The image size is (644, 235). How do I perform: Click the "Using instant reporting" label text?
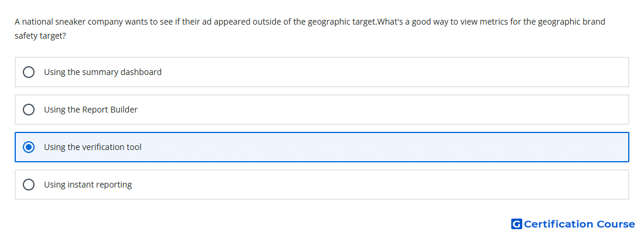click(88, 185)
